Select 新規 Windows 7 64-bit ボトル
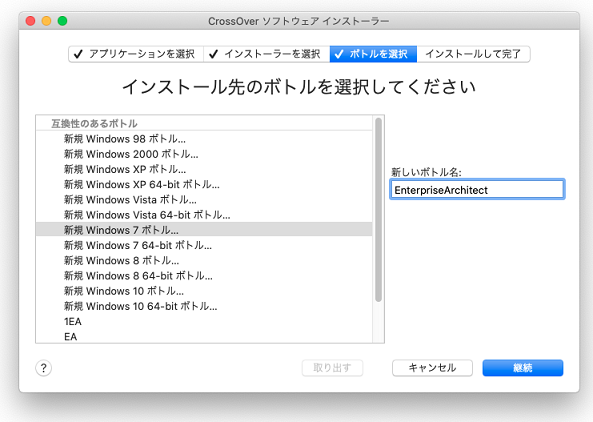This screenshot has width=593, height=422. point(204,245)
